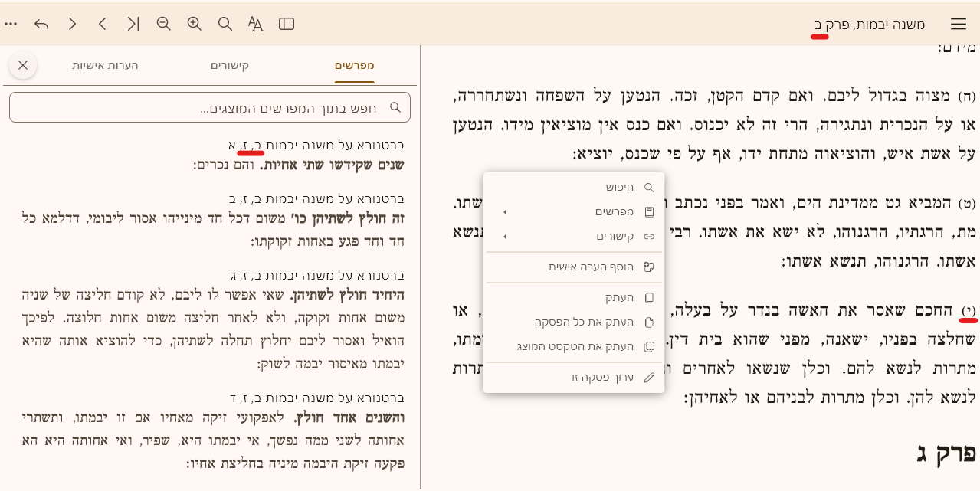The image size is (980, 491).
Task: Zoom in with the plus magnifier icon
Action: 194,24
